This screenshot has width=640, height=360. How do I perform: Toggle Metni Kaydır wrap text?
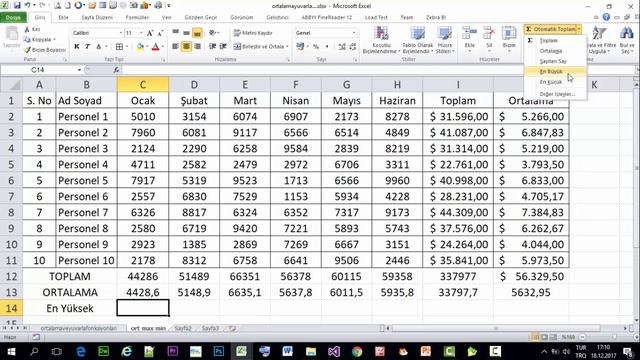253,33
